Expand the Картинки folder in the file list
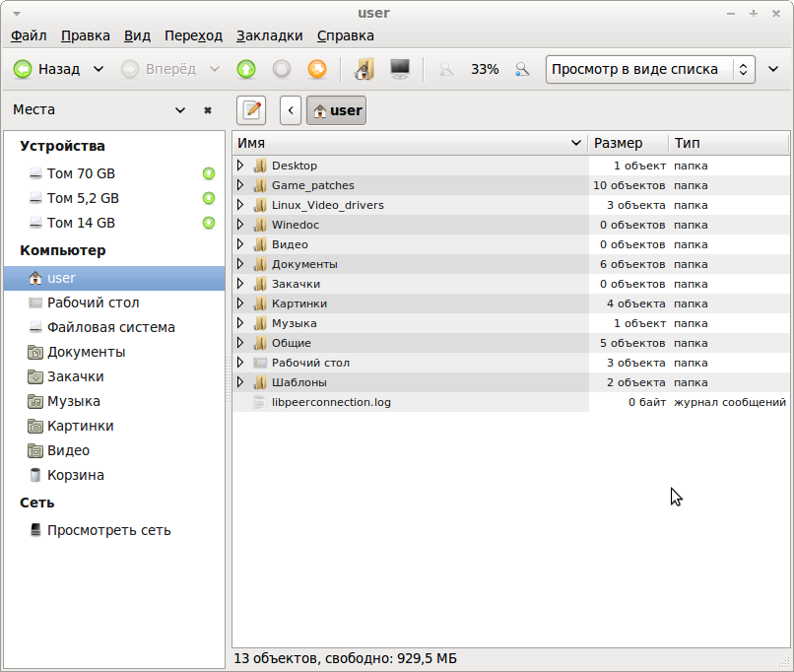Image resolution: width=794 pixels, height=672 pixels. pyautogui.click(x=240, y=303)
